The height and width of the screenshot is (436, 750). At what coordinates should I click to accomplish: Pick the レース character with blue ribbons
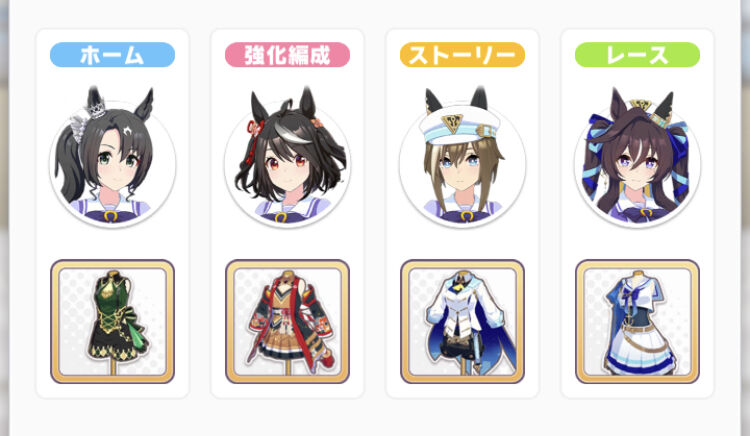point(637,157)
